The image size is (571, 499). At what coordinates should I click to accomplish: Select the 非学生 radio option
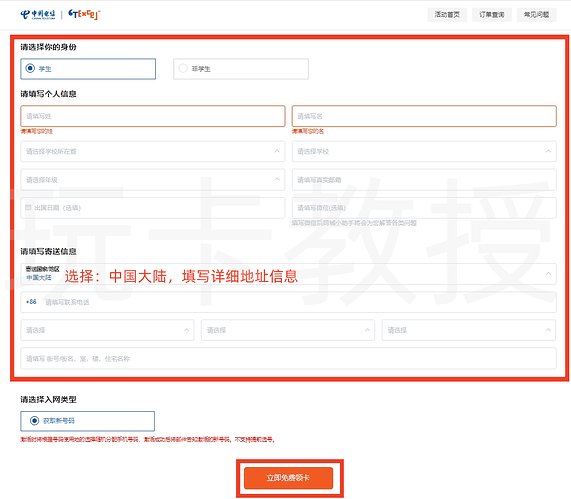pyautogui.click(x=241, y=68)
